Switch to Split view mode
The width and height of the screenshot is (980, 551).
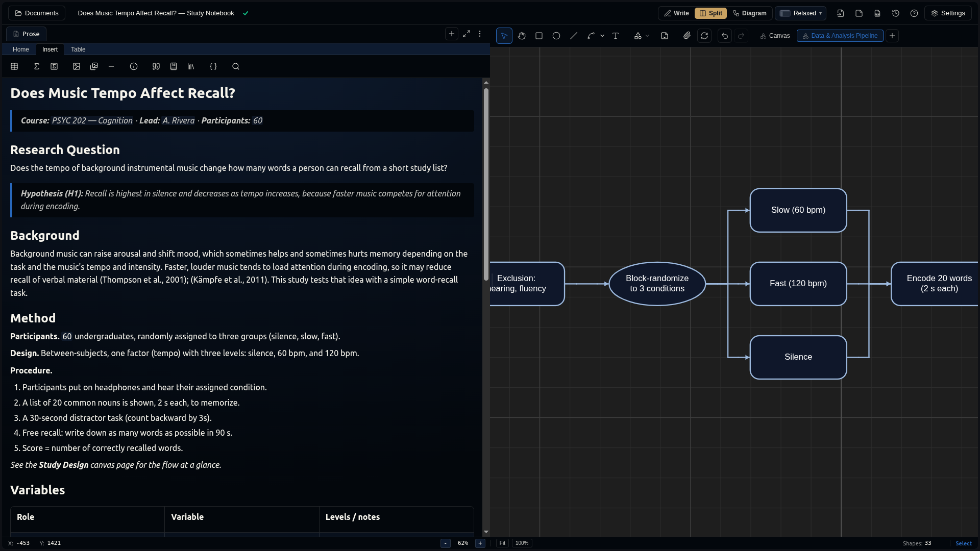[710, 13]
